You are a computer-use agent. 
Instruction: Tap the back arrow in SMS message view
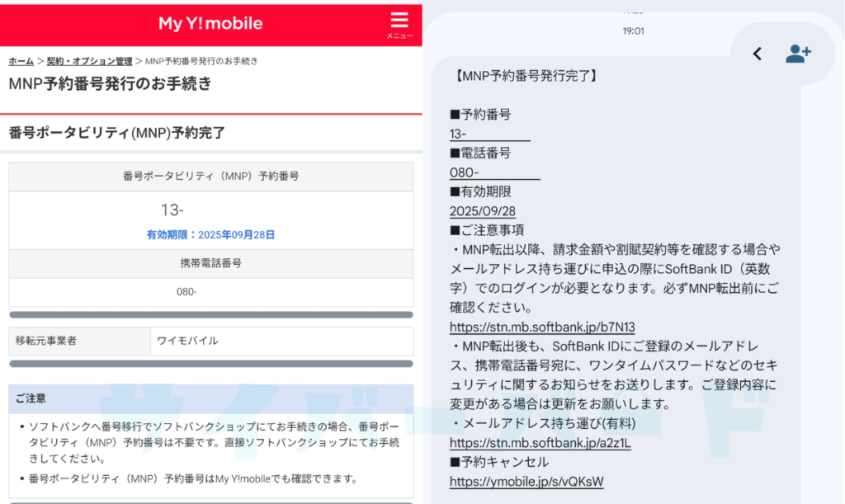758,54
